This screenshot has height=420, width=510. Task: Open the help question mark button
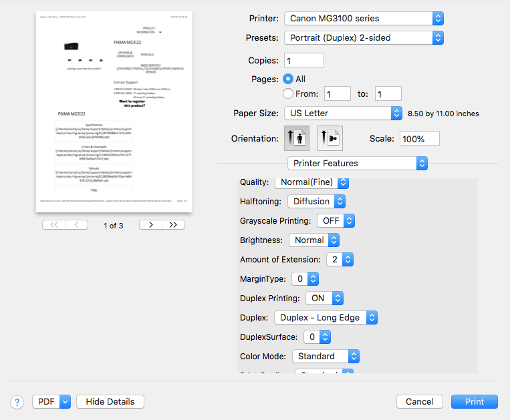click(x=17, y=402)
